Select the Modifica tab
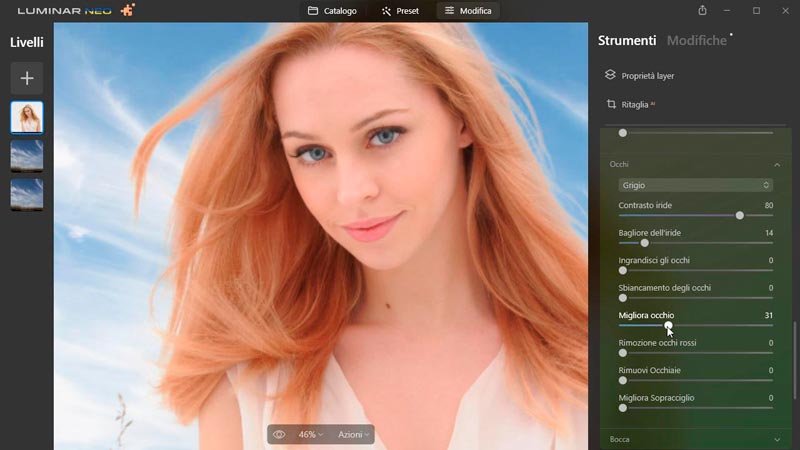The image size is (800, 450). click(468, 11)
